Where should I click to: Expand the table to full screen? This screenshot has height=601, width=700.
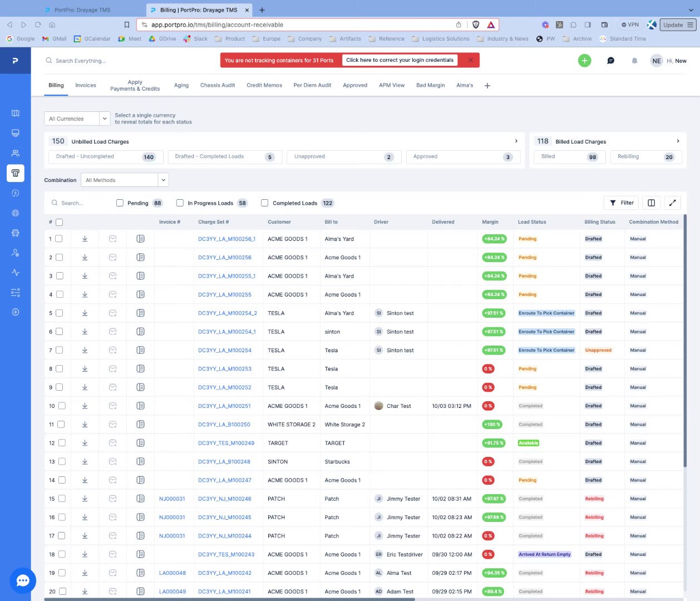(x=672, y=203)
